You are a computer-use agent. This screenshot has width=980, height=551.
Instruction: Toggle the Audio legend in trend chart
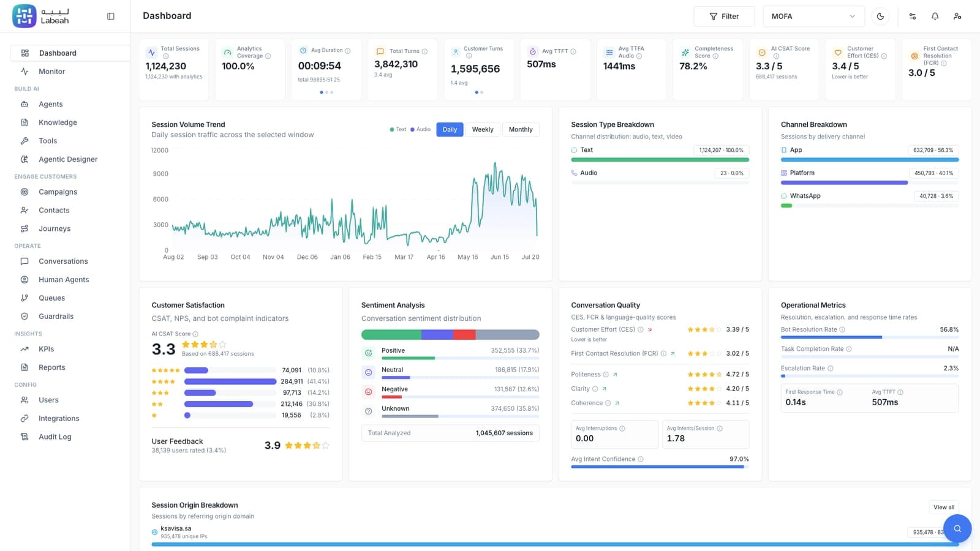click(x=420, y=129)
